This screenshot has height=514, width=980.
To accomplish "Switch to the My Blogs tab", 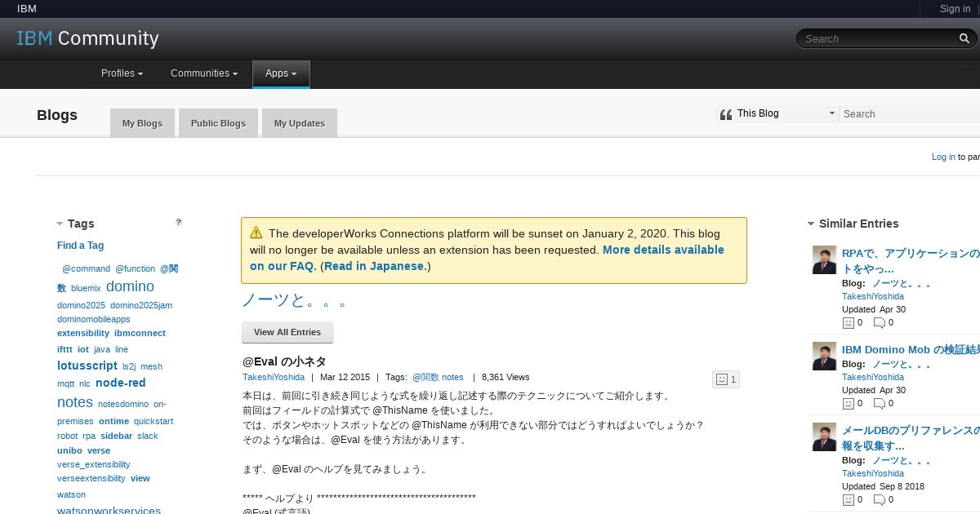I will coord(142,123).
